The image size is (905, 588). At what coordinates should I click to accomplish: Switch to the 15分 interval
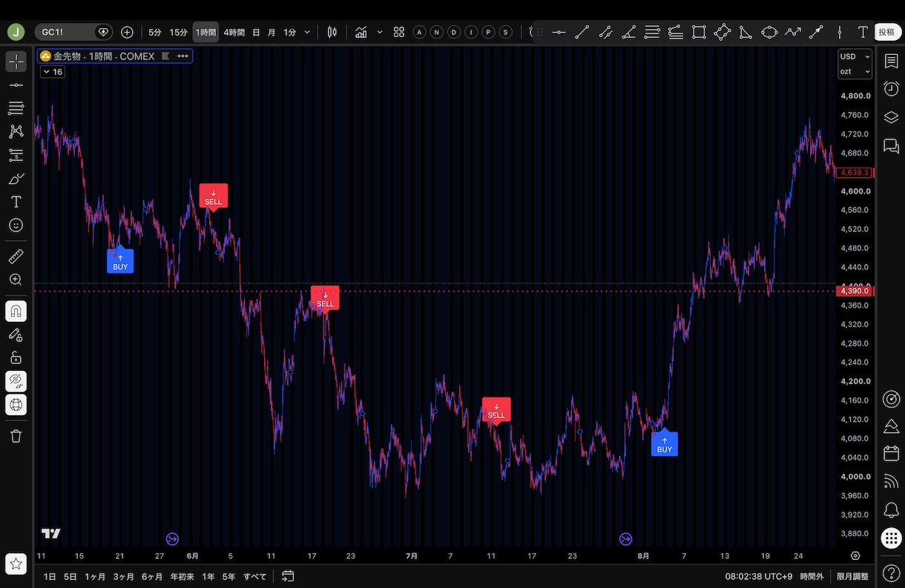178,32
